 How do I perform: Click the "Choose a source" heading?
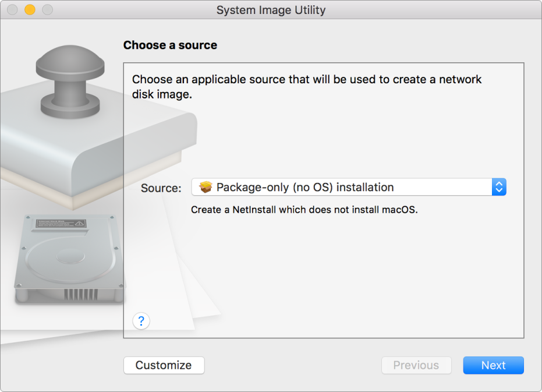pyautogui.click(x=170, y=45)
